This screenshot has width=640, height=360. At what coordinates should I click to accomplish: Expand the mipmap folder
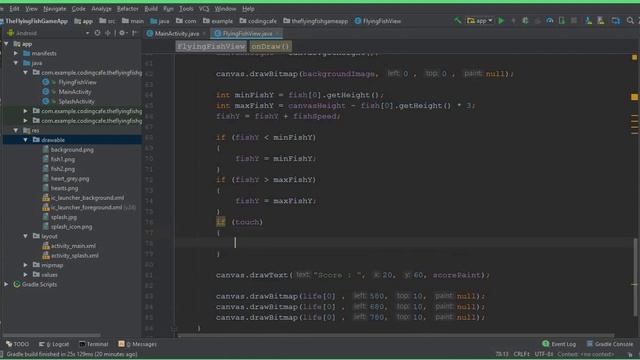tap(26, 265)
